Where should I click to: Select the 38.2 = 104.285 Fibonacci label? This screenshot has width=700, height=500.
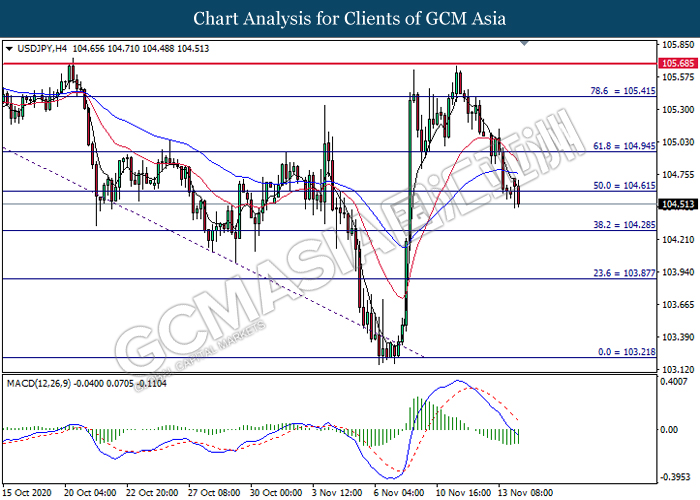[x=624, y=225]
